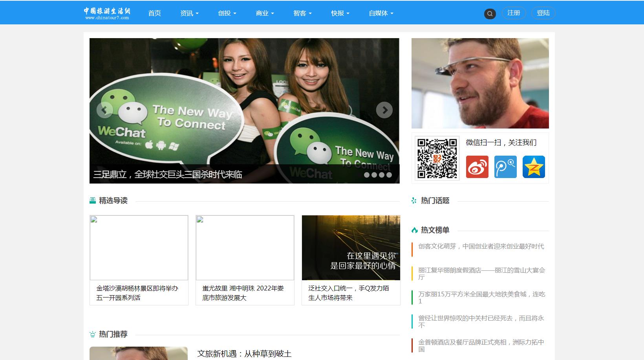The height and width of the screenshot is (360, 644).
Task: Expand the 自媒体 dropdown menu
Action: [x=381, y=13]
